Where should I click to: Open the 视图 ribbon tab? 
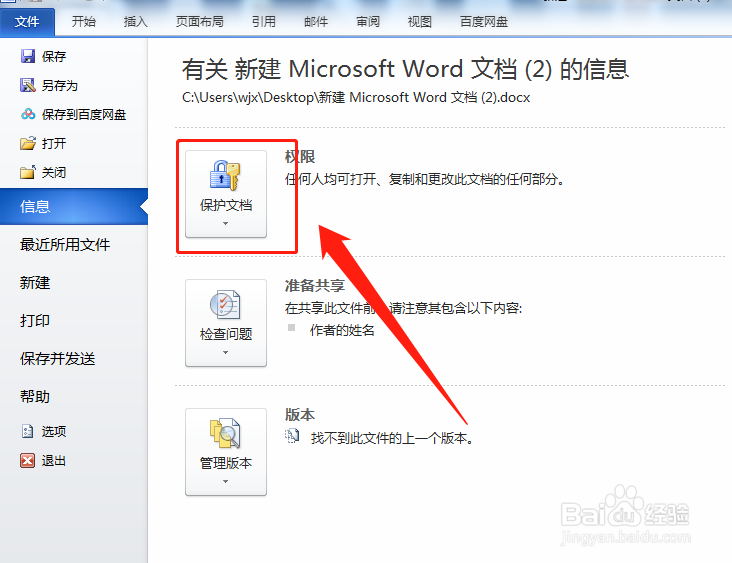[x=420, y=21]
